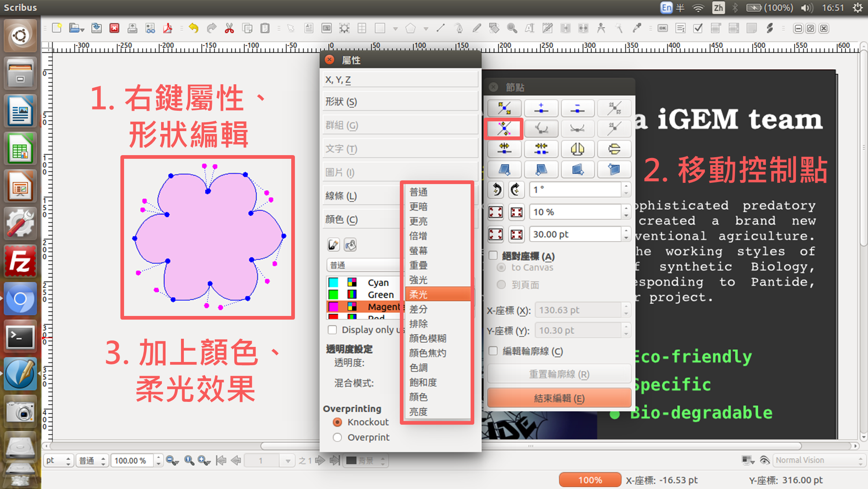Open the 形狀 (S) properties tab
Screen dimensions: 868x489
pyautogui.click(x=400, y=102)
